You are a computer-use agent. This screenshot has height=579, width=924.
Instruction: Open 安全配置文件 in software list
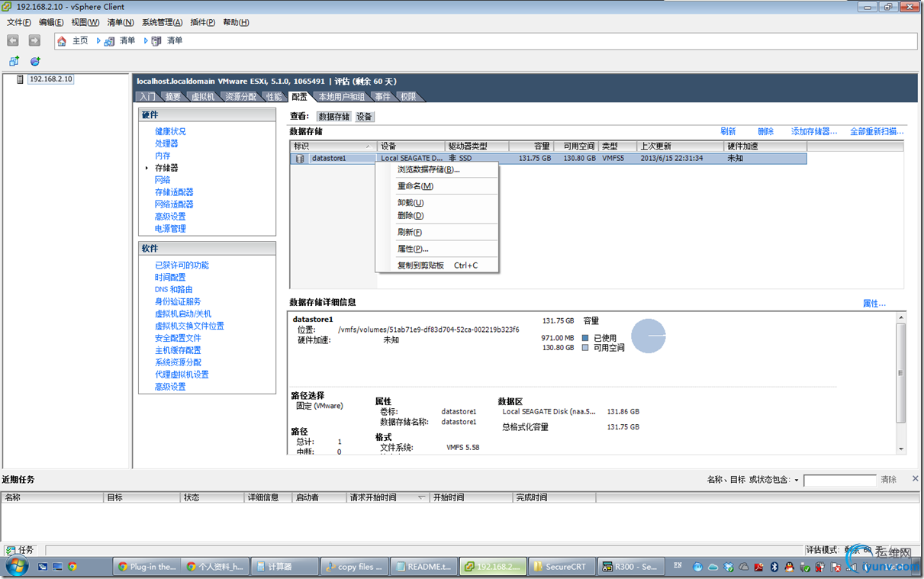pos(178,338)
